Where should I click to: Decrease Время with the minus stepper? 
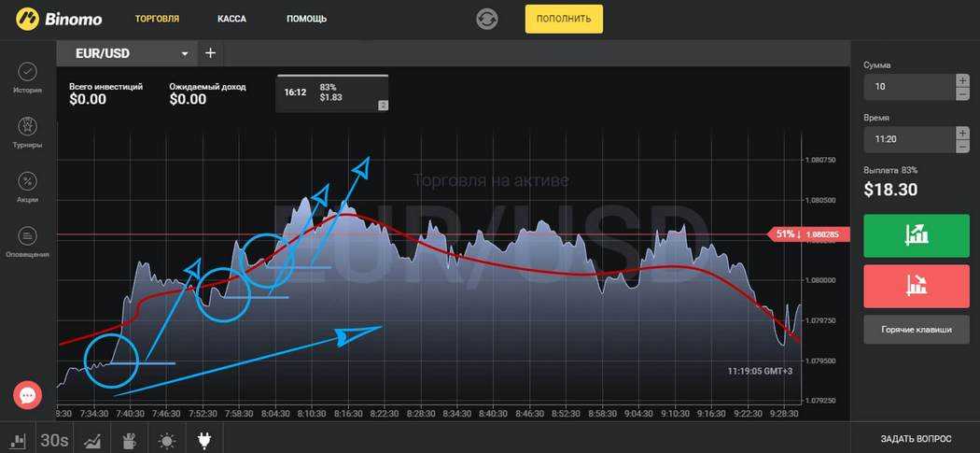pyautogui.click(x=962, y=146)
